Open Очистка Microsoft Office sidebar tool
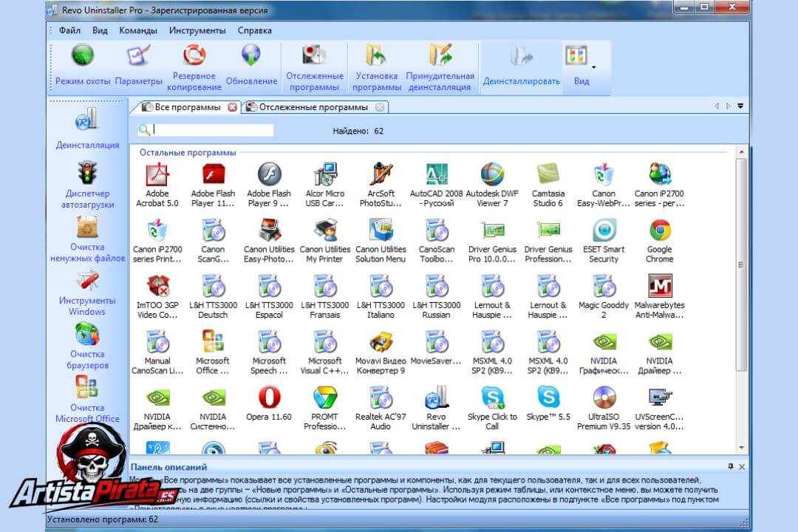Image resolution: width=798 pixels, height=532 pixels. 87,400
